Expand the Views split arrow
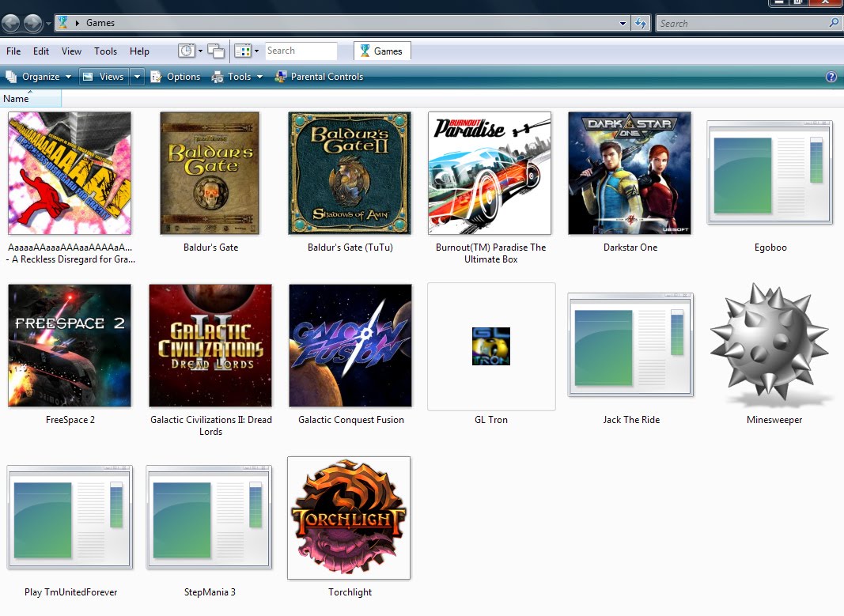844x616 pixels. [x=137, y=77]
